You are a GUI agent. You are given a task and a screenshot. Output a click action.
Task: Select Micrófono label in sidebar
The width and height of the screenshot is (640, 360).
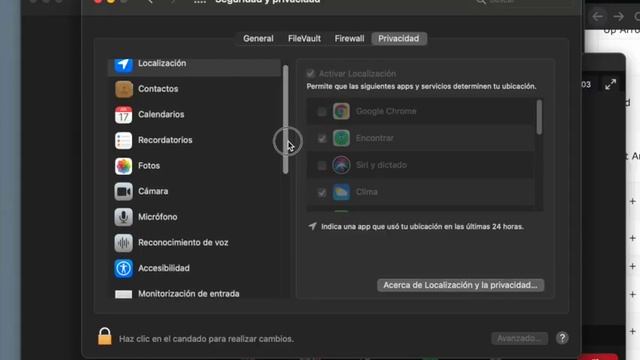pos(158,217)
